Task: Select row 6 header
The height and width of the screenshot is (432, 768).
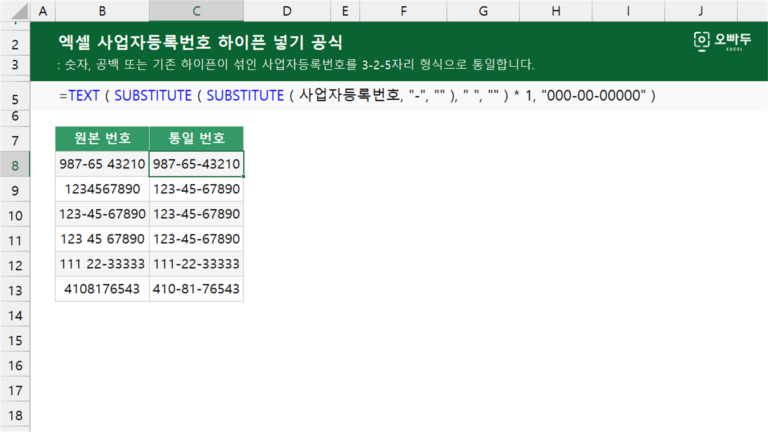Action: pyautogui.click(x=15, y=117)
